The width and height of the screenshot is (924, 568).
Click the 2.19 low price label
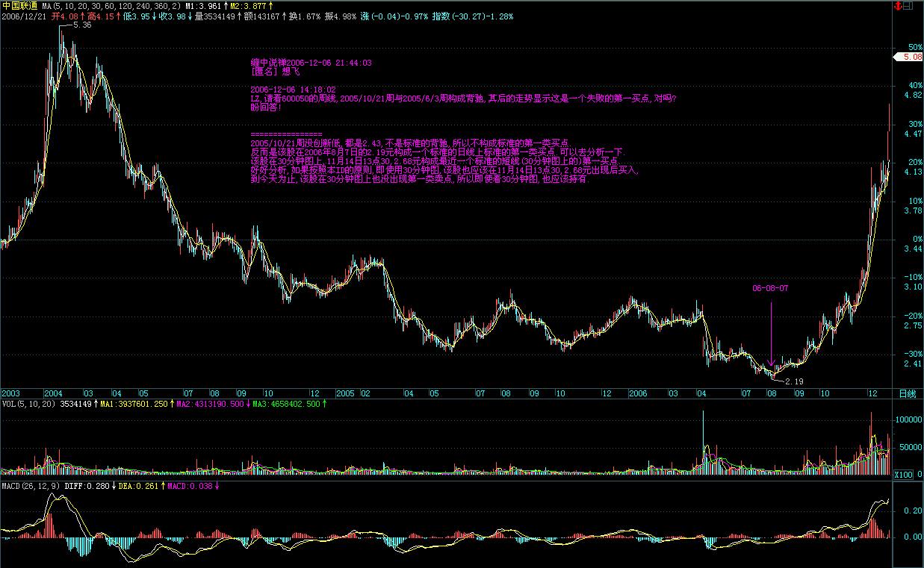(x=793, y=381)
